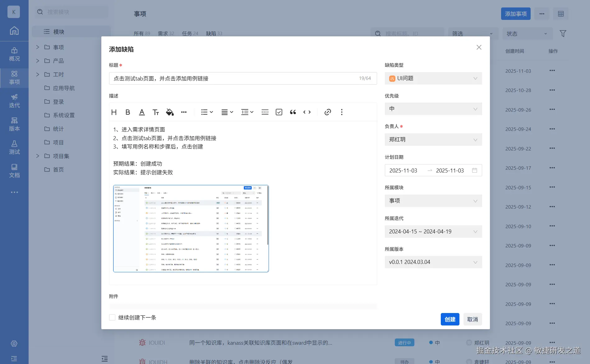Open the font size Tт tool

[156, 112]
